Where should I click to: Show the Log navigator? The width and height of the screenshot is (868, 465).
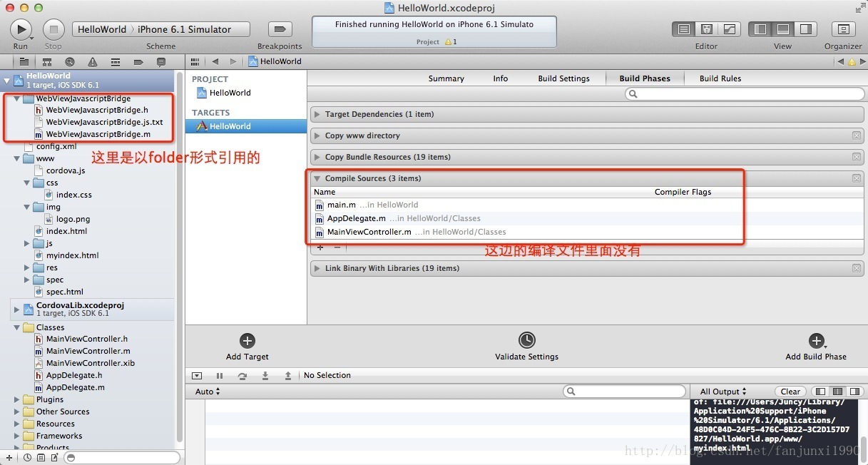tap(161, 62)
